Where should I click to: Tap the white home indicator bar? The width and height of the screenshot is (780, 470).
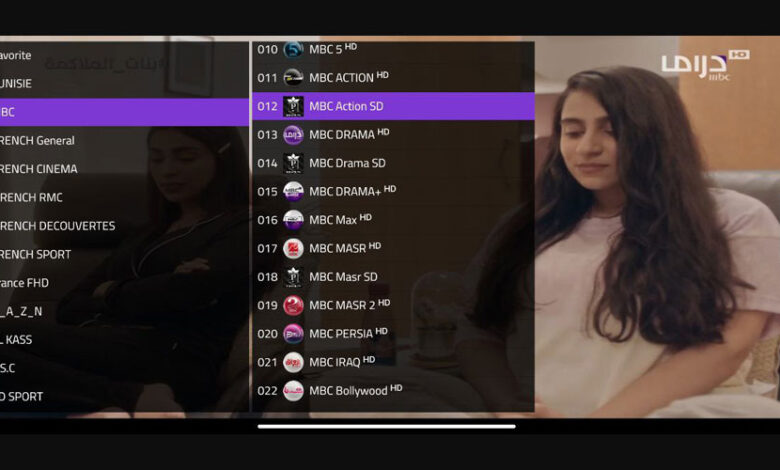click(387, 426)
